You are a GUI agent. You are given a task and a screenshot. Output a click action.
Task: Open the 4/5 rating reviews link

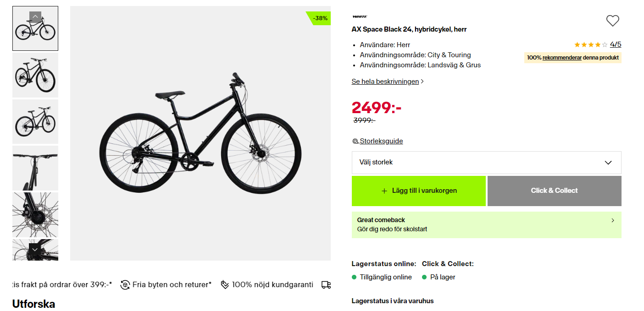[x=616, y=44]
